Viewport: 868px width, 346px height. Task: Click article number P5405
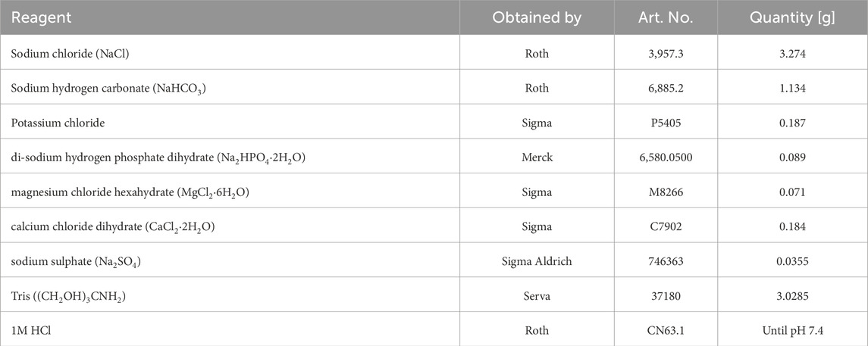coord(666,123)
